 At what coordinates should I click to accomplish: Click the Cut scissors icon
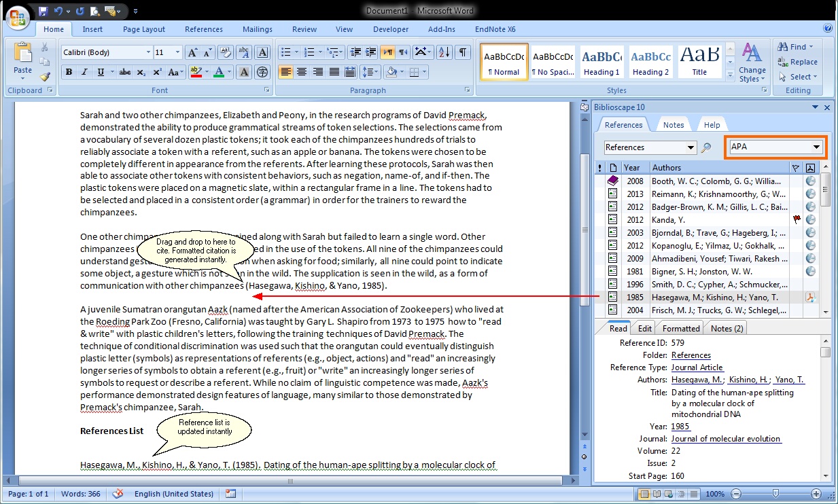click(x=45, y=48)
